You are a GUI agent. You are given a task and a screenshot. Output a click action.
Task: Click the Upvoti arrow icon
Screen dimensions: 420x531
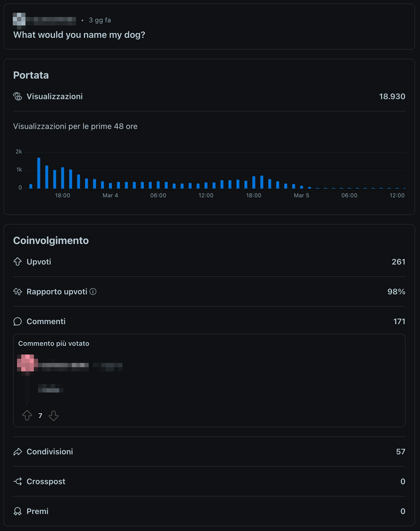click(x=18, y=262)
